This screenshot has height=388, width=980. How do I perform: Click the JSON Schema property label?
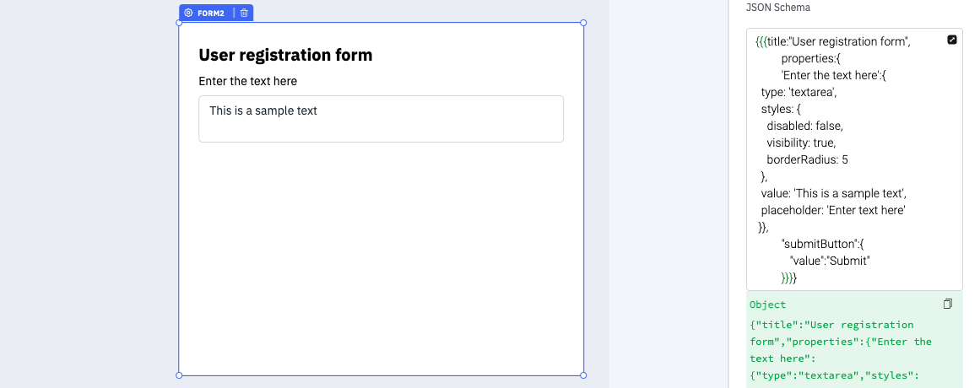(x=777, y=7)
